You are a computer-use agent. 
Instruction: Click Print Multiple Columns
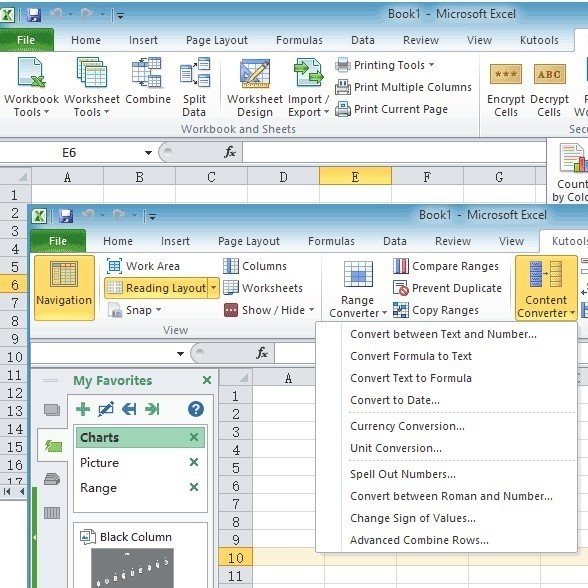tap(403, 87)
